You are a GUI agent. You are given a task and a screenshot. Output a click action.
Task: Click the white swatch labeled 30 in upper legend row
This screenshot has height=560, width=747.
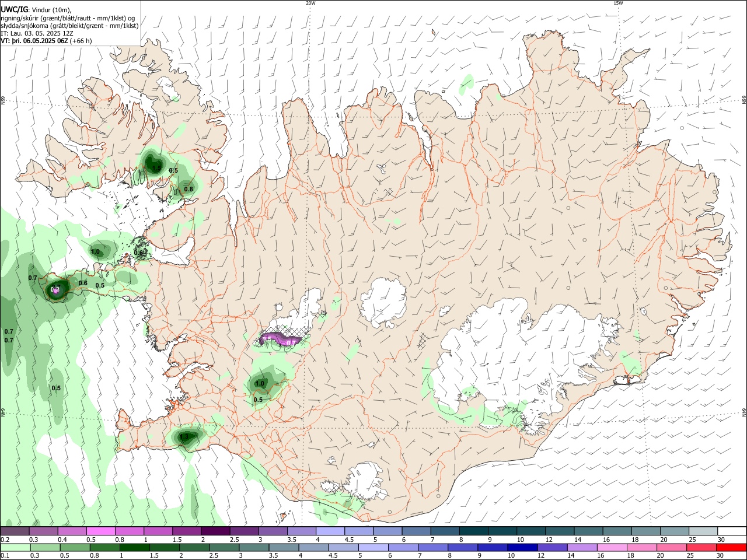coord(731,531)
